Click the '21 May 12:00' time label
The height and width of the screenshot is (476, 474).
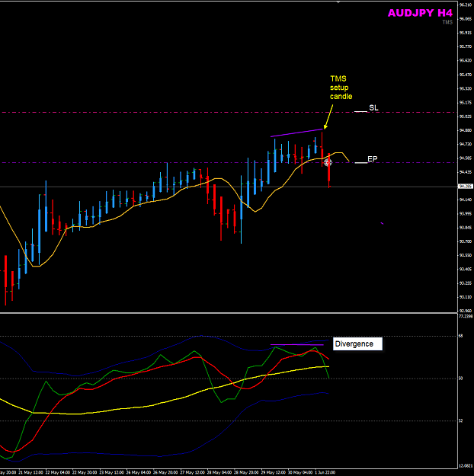point(30,473)
